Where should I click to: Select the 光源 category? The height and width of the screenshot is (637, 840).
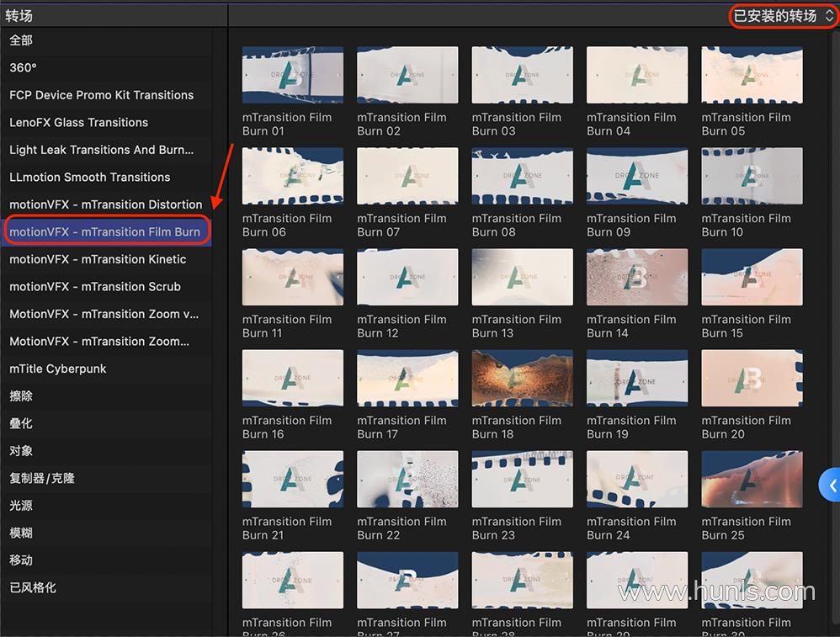106,505
